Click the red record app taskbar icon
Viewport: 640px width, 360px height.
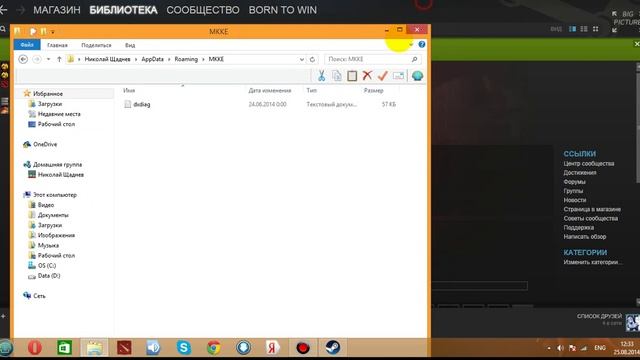[303, 348]
